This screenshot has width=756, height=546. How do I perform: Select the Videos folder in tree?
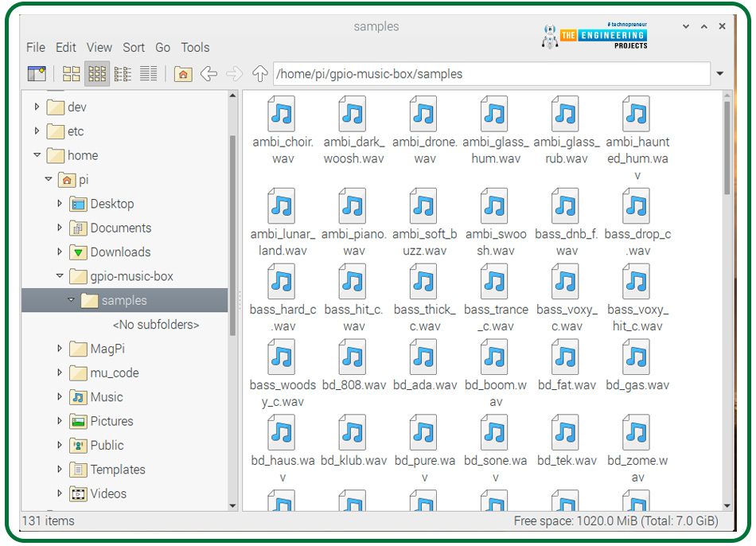(x=98, y=493)
